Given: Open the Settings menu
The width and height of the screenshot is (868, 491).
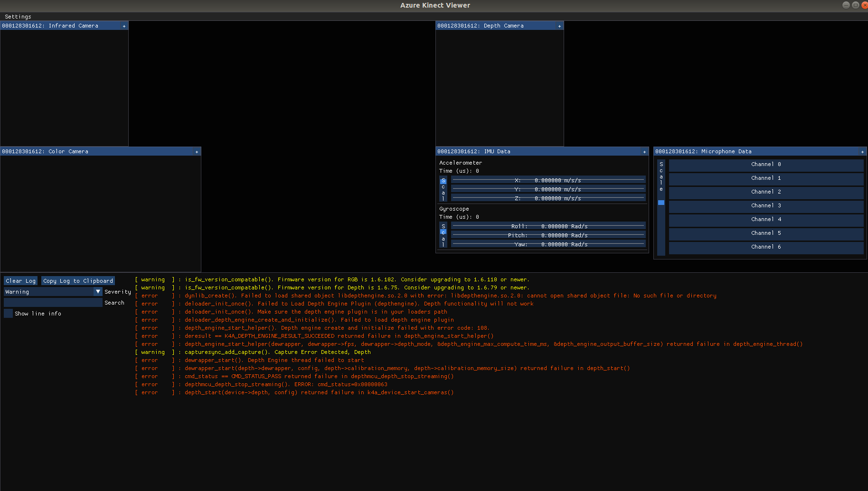Looking at the screenshot, I should (18, 16).
